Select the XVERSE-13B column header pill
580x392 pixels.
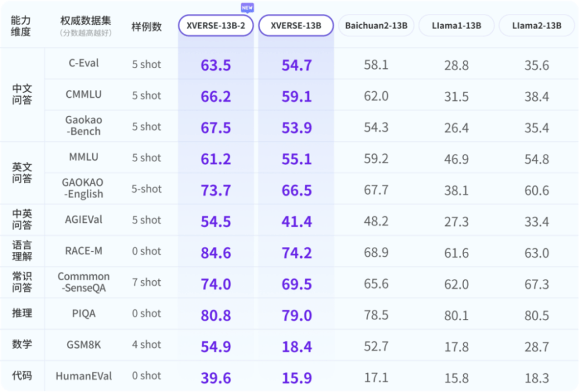click(296, 25)
